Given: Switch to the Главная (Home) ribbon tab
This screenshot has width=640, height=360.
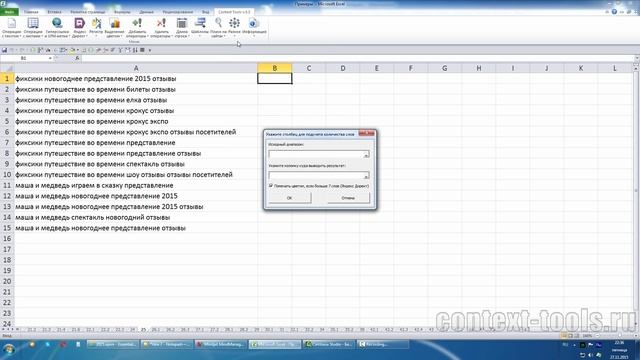Looking at the screenshot, I should (x=31, y=12).
